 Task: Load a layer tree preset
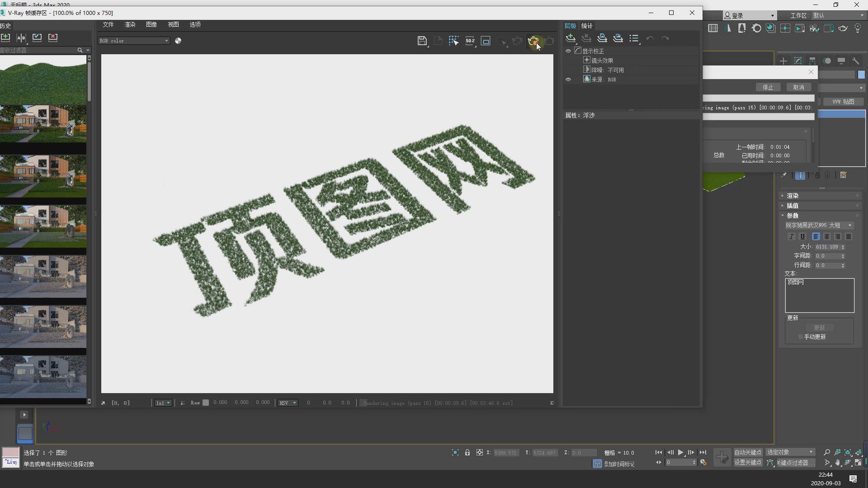pyautogui.click(x=618, y=38)
